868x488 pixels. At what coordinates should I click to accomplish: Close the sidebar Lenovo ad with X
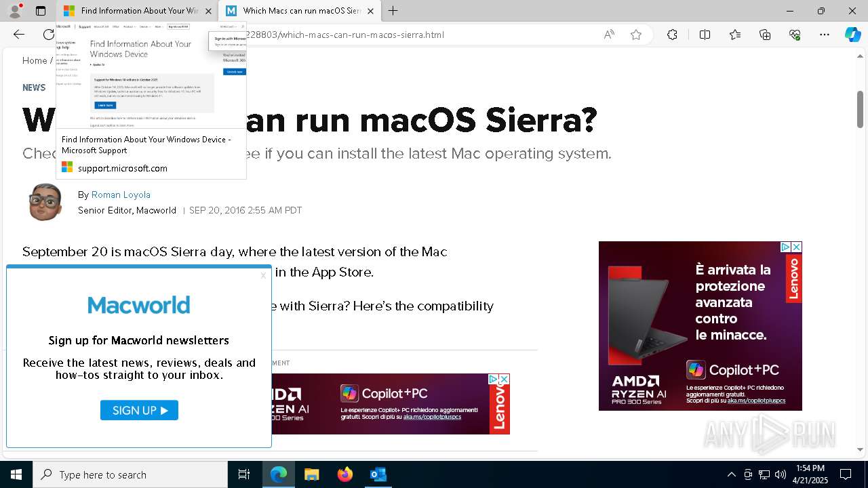click(x=797, y=247)
